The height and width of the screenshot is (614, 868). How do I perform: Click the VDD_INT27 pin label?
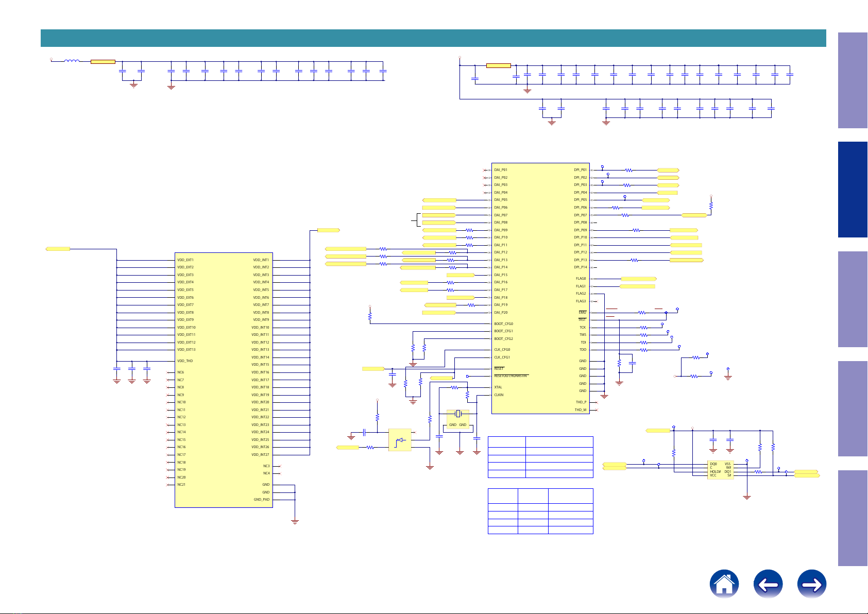click(260, 455)
